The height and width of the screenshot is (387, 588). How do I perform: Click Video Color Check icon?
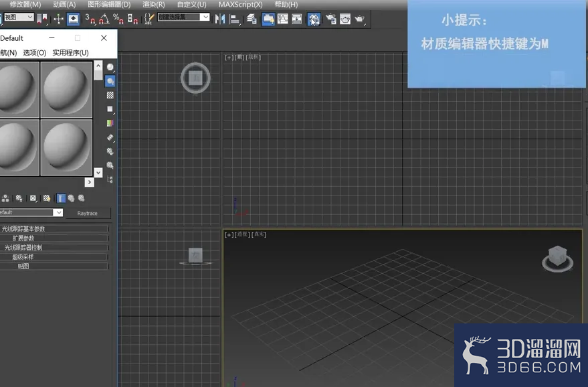click(110, 123)
